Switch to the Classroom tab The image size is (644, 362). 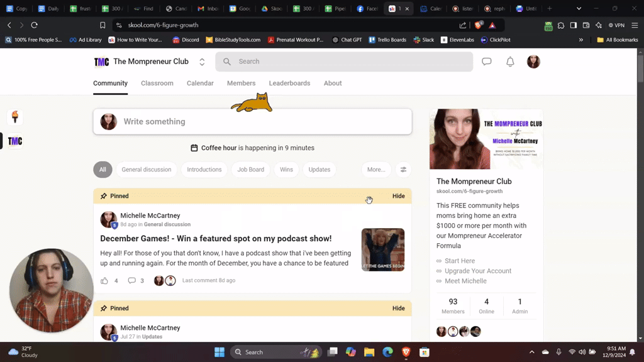[157, 84]
